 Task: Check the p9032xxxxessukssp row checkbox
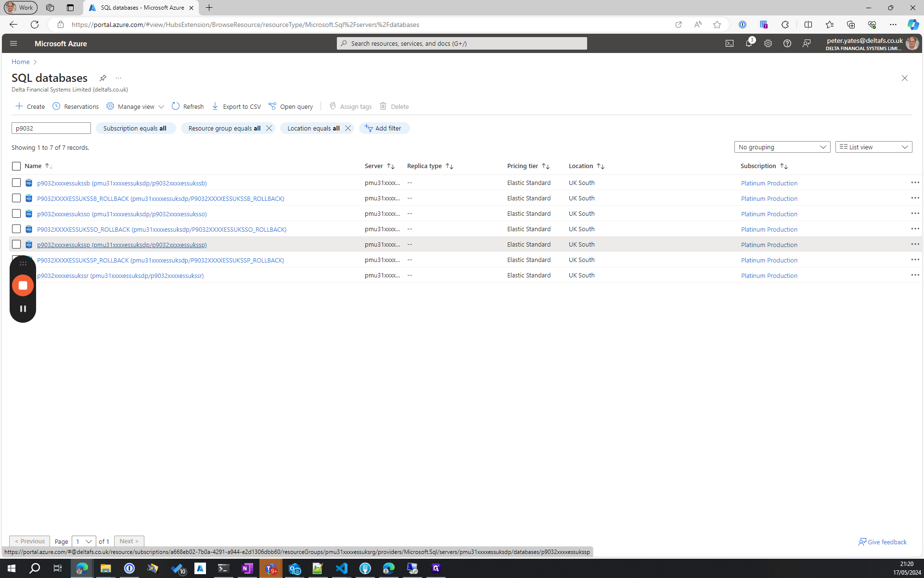click(16, 244)
